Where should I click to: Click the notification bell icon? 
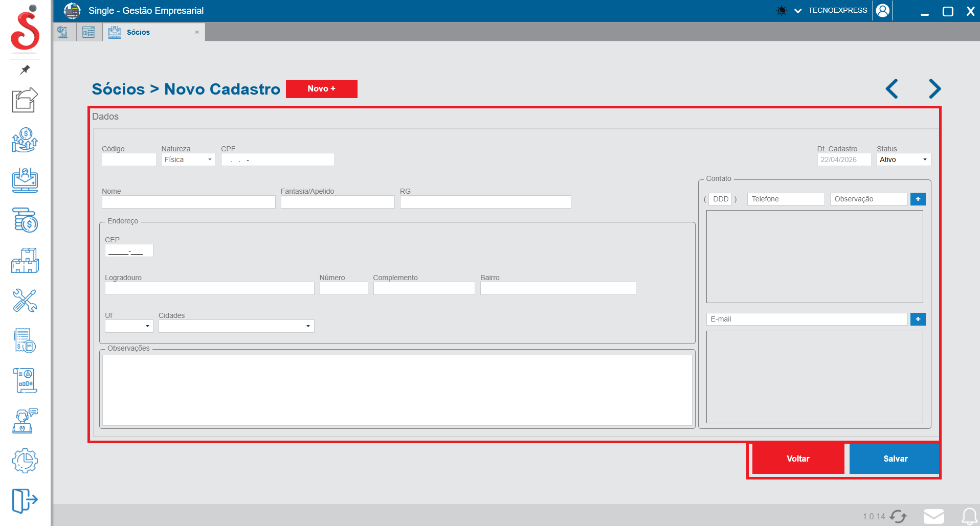[969, 516]
